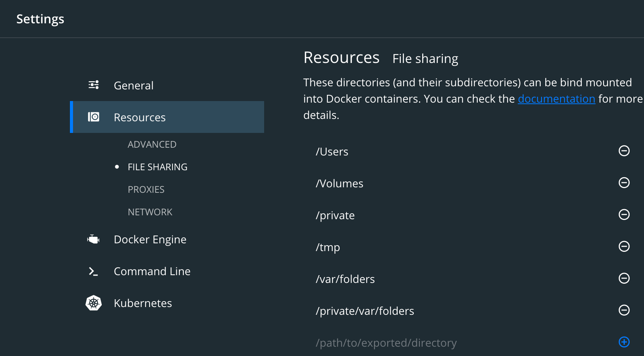
Task: Remove the /tmp shared directory
Action: pyautogui.click(x=624, y=246)
